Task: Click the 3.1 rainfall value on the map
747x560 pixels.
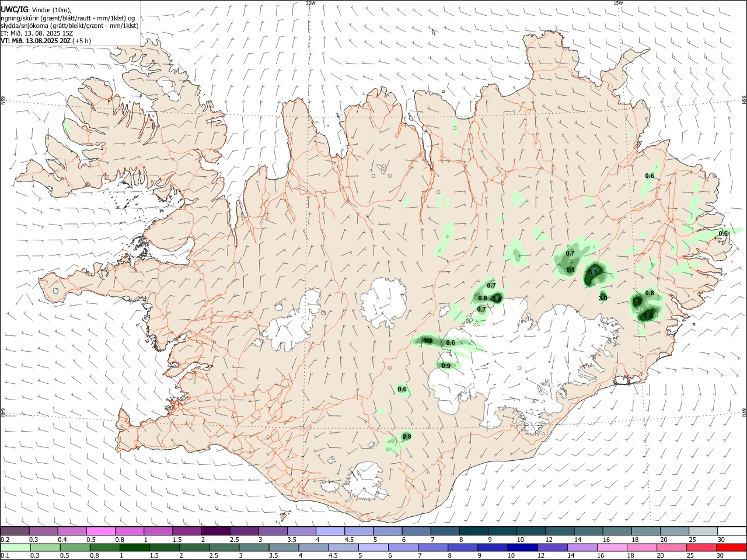Action: pyautogui.click(x=593, y=272)
